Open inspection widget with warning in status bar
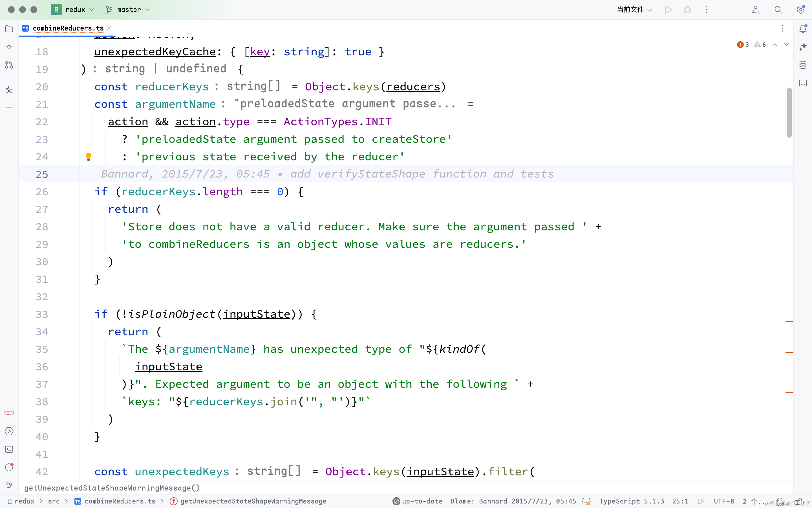The width and height of the screenshot is (812, 508). point(586,502)
